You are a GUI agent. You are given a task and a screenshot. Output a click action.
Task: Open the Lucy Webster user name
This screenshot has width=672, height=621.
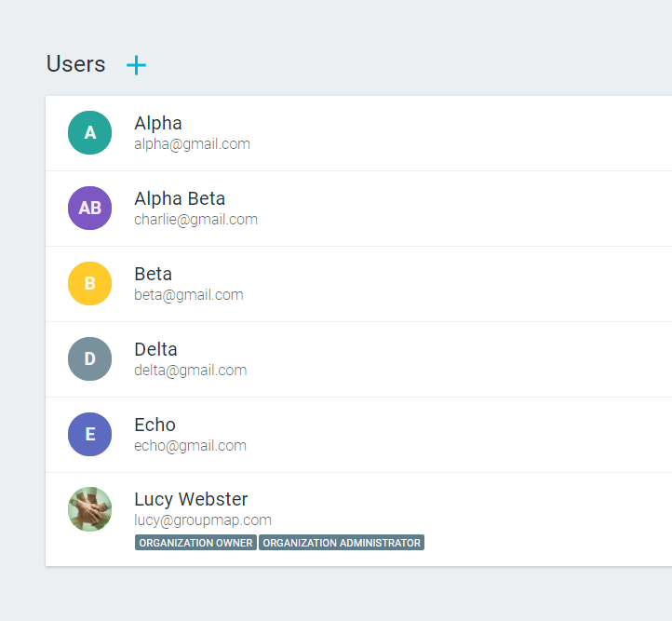point(191,499)
